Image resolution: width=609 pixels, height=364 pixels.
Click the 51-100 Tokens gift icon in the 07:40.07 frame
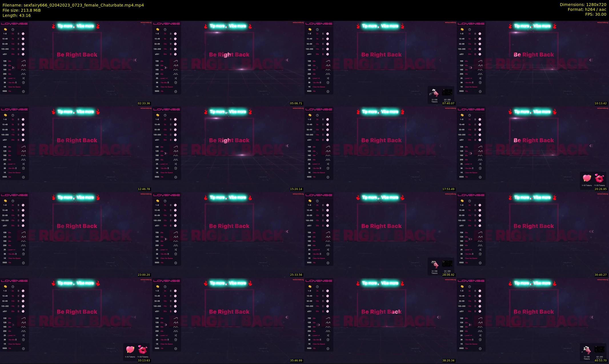pos(434,93)
